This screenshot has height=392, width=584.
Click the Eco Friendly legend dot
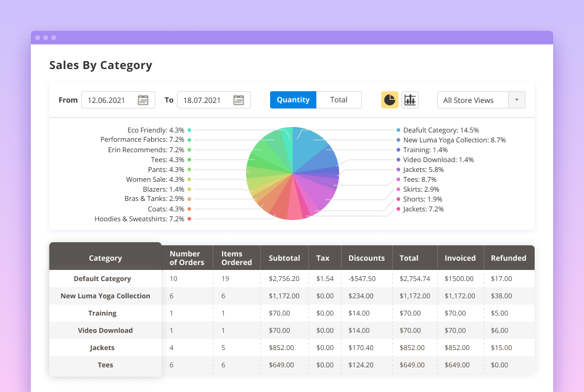click(x=189, y=130)
